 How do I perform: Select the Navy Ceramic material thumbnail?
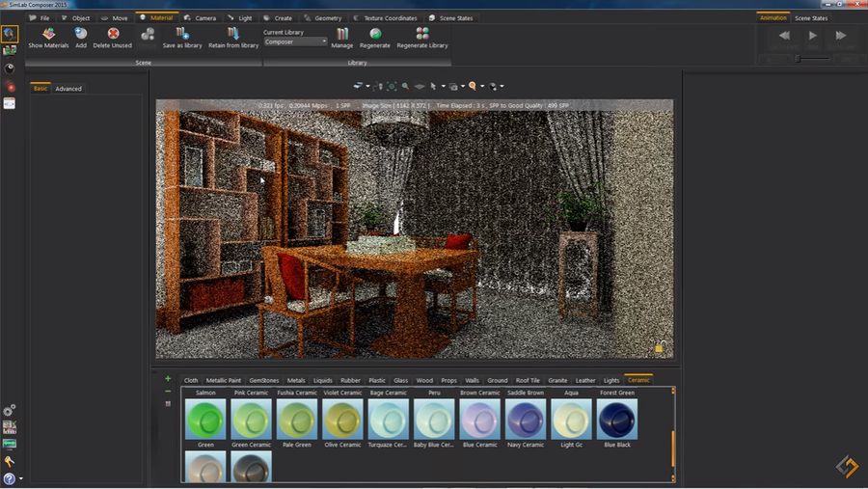click(526, 420)
